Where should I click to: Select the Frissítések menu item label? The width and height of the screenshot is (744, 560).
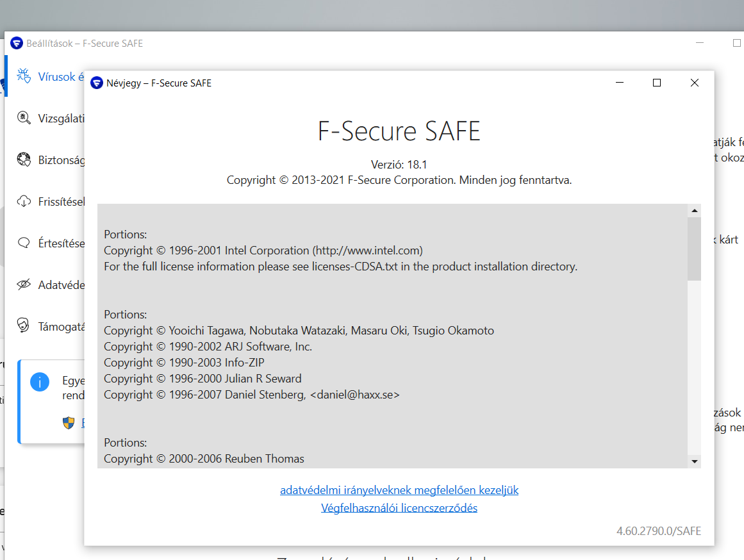tap(62, 202)
